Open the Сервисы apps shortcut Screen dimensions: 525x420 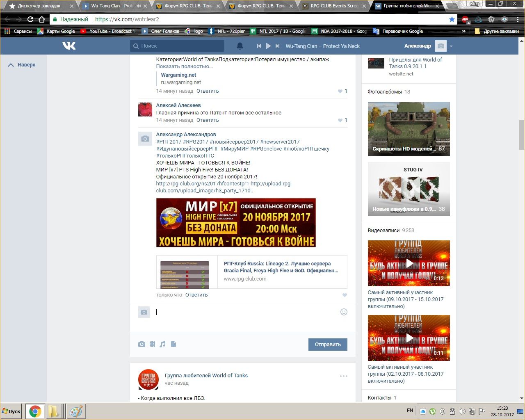coord(18,31)
